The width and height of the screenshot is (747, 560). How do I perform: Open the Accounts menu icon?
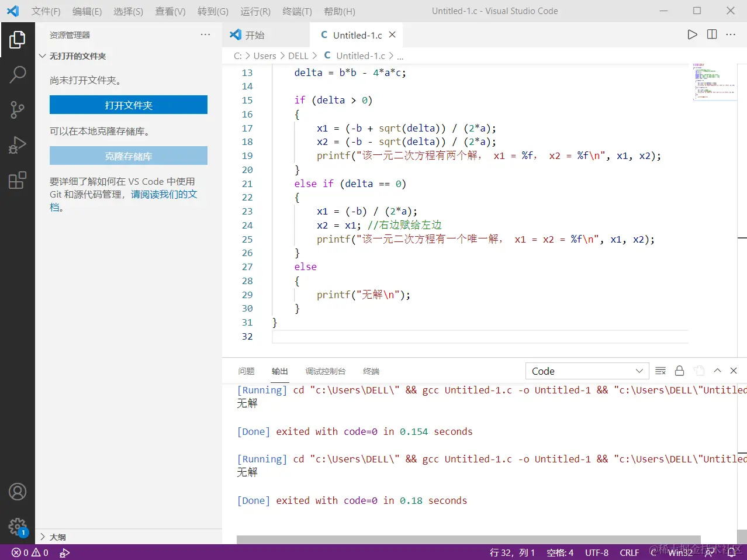[x=18, y=492]
